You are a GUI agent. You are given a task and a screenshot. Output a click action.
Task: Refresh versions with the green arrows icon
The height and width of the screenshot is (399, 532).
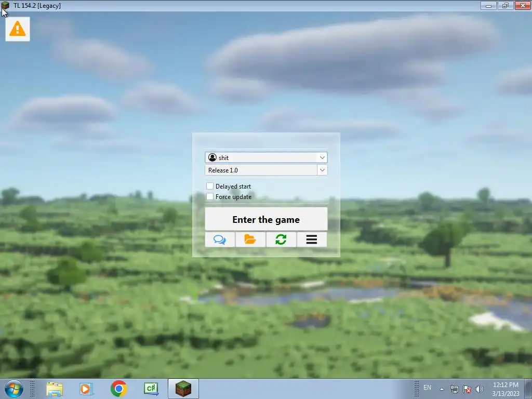click(281, 240)
